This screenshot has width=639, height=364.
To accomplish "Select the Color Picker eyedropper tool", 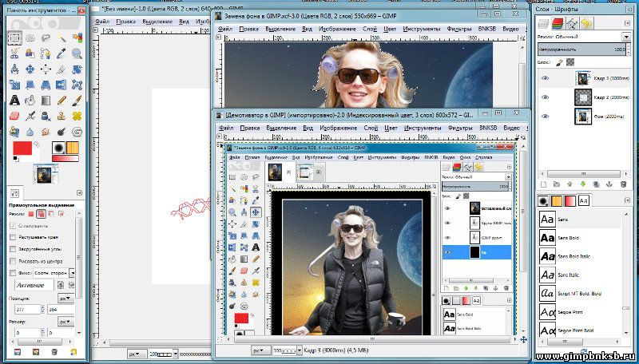I will tap(62, 53).
